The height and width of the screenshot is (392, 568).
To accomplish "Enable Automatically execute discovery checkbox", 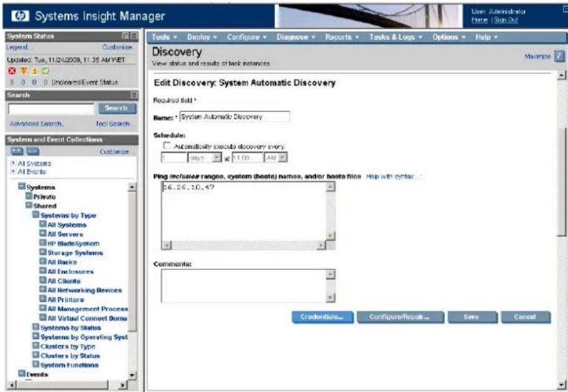I will click(167, 146).
